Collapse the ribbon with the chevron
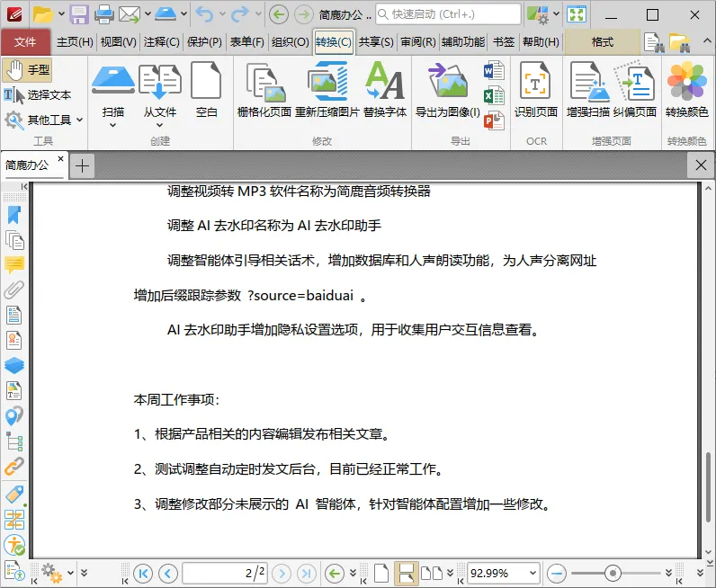Screen dimensions: 716x588 tap(707, 41)
